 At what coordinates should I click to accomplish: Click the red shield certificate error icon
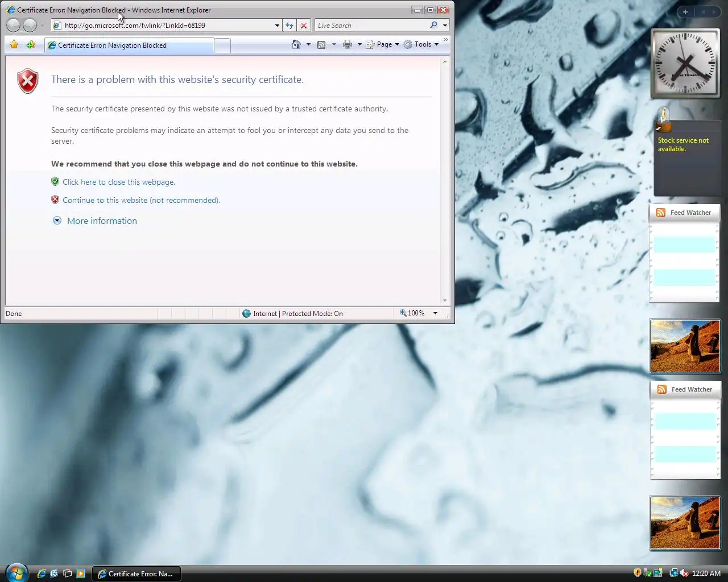tap(28, 81)
